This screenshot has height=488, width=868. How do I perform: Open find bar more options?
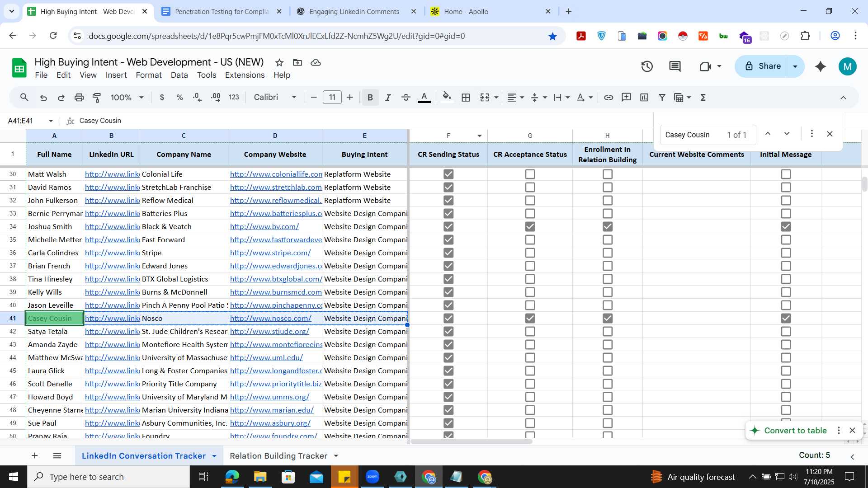[x=811, y=134]
